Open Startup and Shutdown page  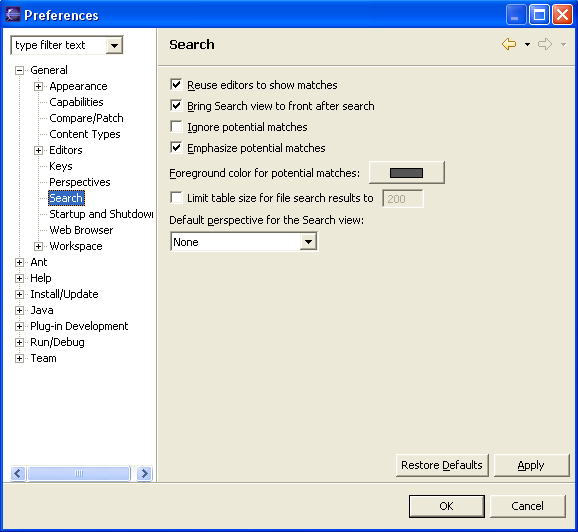(101, 214)
